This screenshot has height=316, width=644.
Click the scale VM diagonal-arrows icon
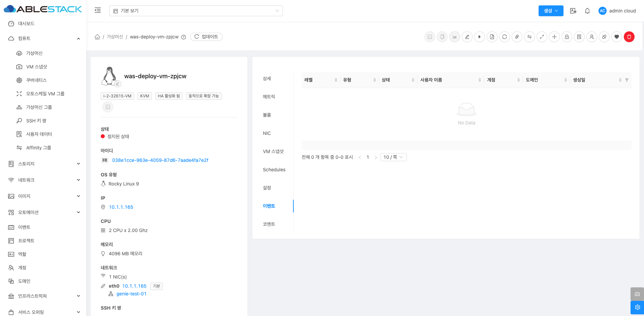[x=542, y=37]
